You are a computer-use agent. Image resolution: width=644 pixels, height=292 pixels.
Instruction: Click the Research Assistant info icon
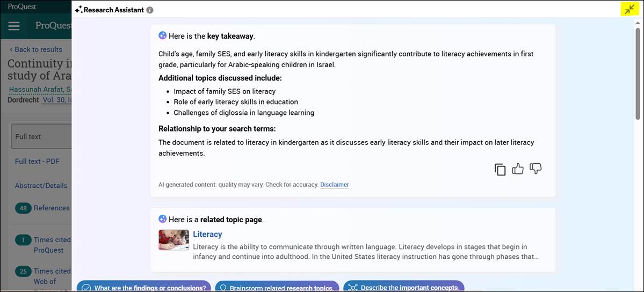tap(150, 10)
